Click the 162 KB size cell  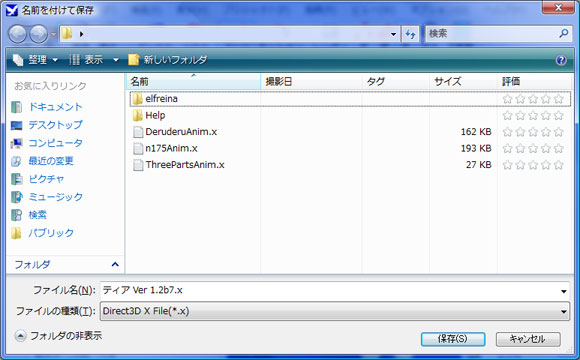coord(476,132)
